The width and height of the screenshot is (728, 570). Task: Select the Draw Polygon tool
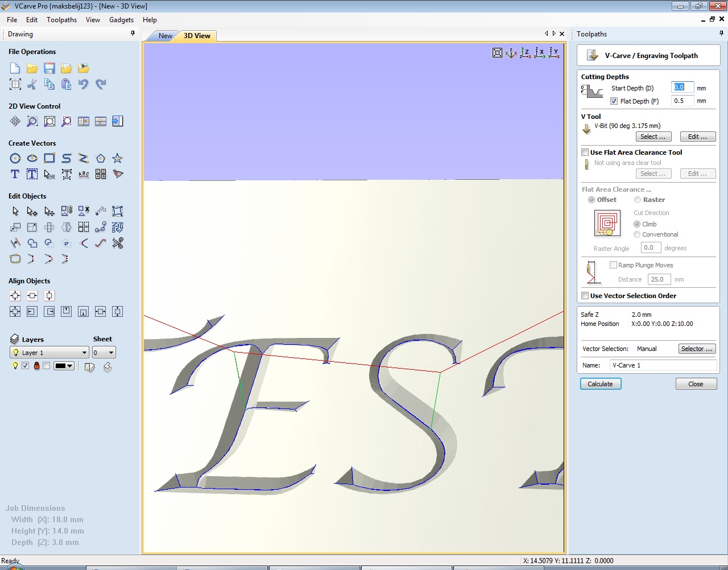101,158
